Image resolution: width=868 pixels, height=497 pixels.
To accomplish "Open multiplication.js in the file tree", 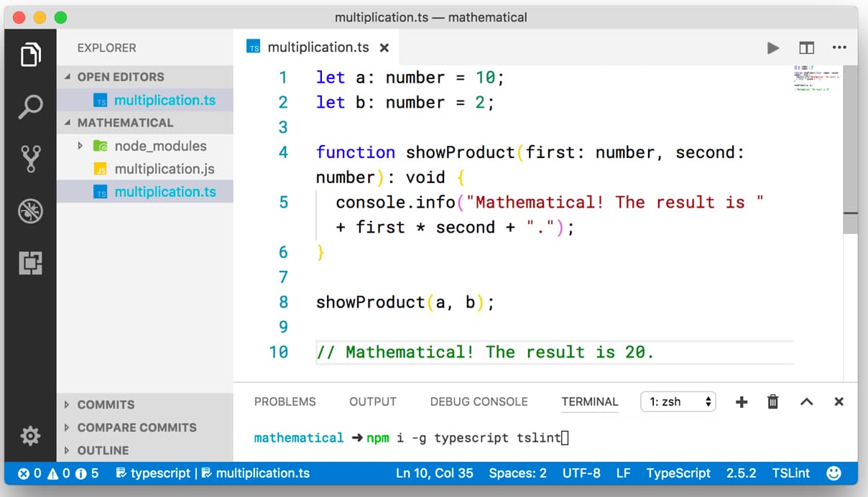I will point(164,169).
